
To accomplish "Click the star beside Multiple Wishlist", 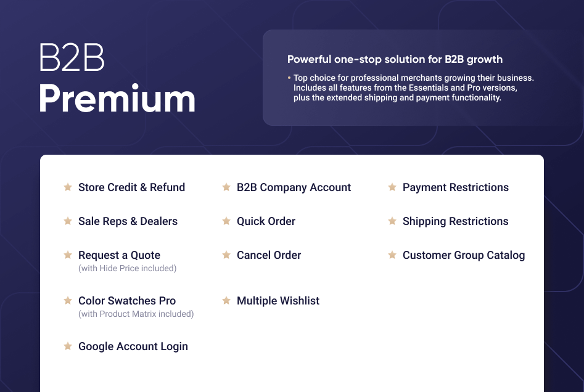I will pos(226,301).
